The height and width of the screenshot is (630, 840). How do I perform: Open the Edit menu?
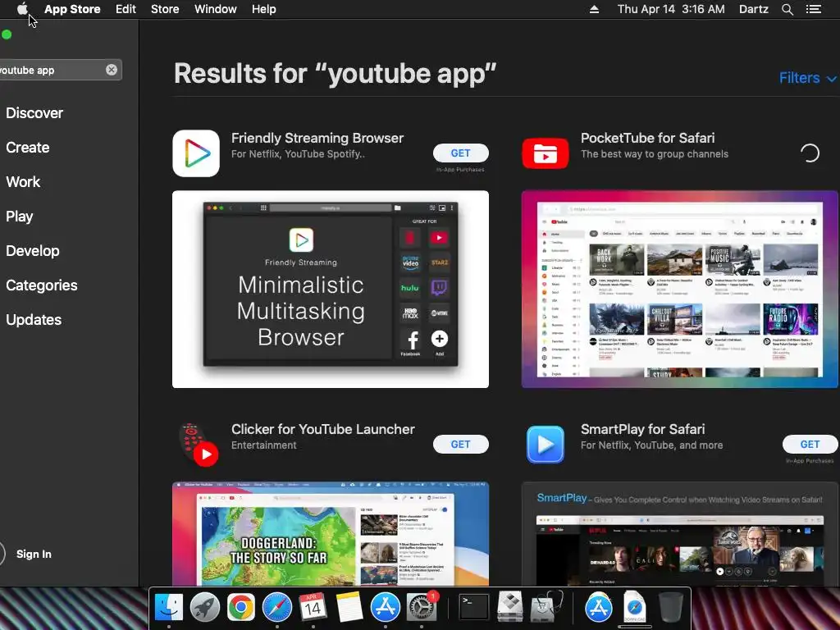coord(126,9)
